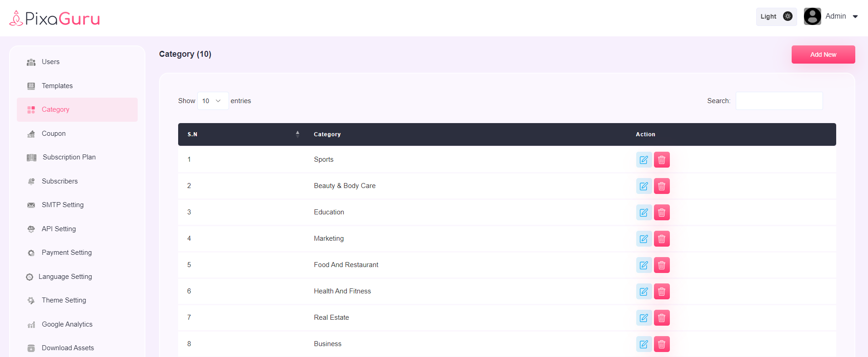Focus the Search input field

click(x=779, y=101)
